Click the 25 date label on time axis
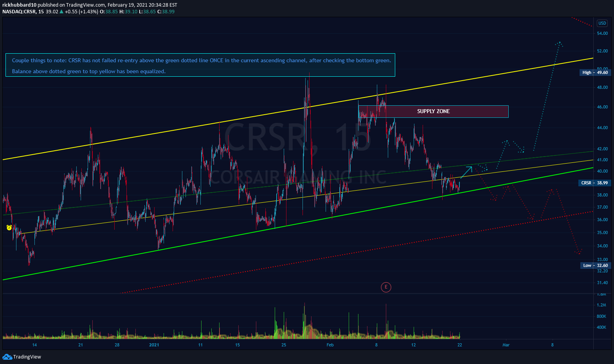The width and height of the screenshot is (614, 364). (284, 345)
